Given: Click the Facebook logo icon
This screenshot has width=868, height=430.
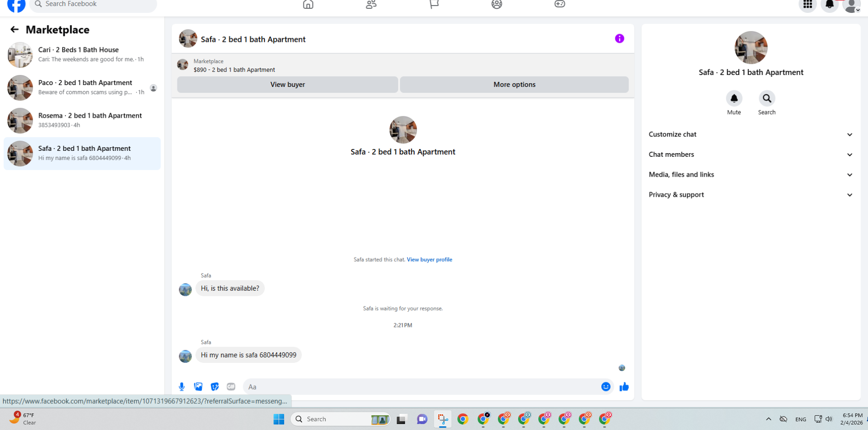Looking at the screenshot, I should click(17, 6).
